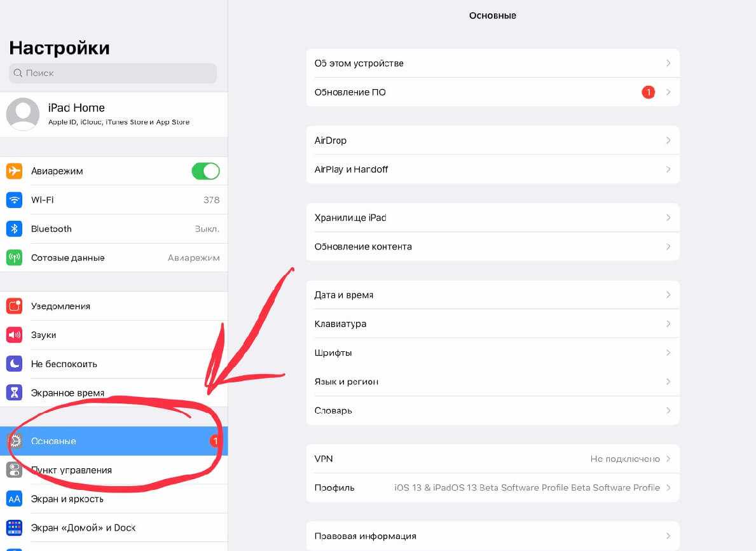Open Звуки via its speaker icon
Image resolution: width=756 pixels, height=551 pixels.
click(14, 335)
